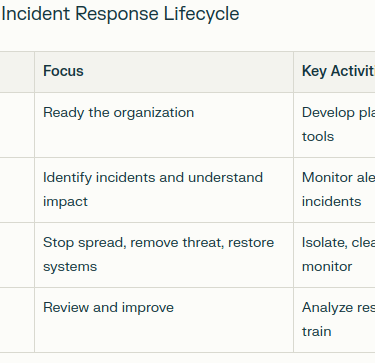Click the Review and improve cell
This screenshot has height=363, width=375.
[164, 320]
